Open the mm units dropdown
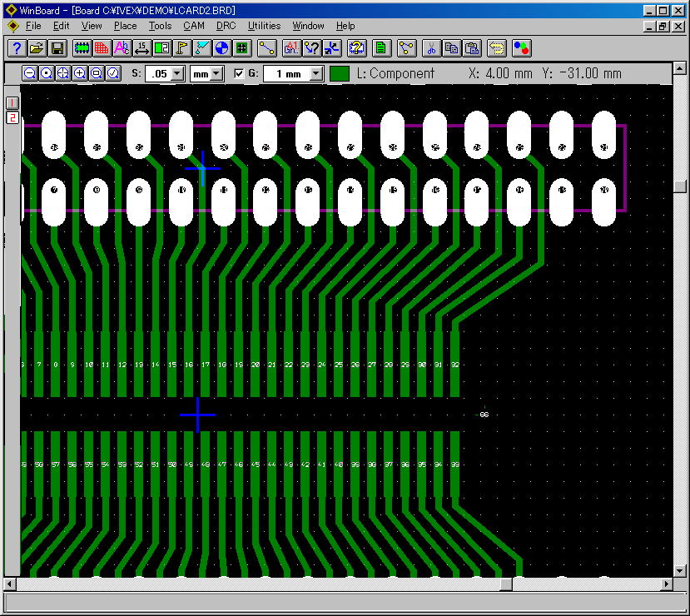The width and height of the screenshot is (690, 616). pos(217,73)
